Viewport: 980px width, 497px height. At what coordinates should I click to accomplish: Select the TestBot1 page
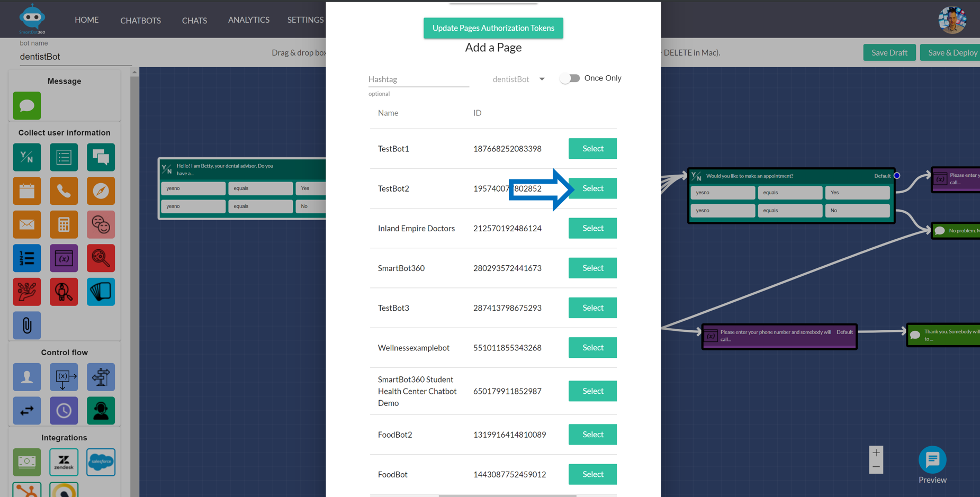592,149
